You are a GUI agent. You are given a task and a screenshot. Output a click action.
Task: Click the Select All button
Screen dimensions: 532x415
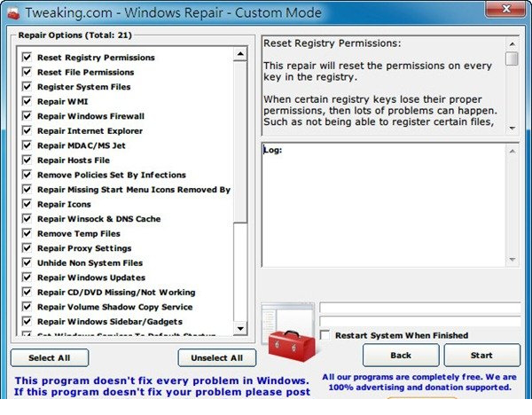click(50, 357)
